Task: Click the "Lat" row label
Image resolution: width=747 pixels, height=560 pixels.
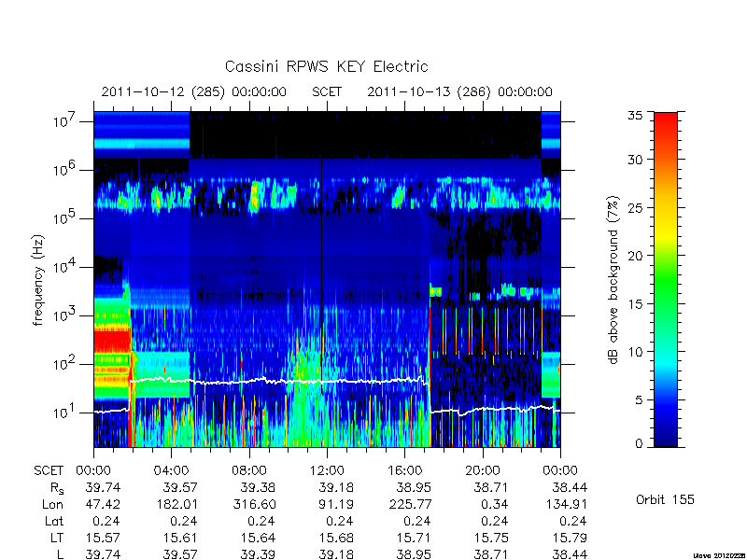Action: (54, 521)
